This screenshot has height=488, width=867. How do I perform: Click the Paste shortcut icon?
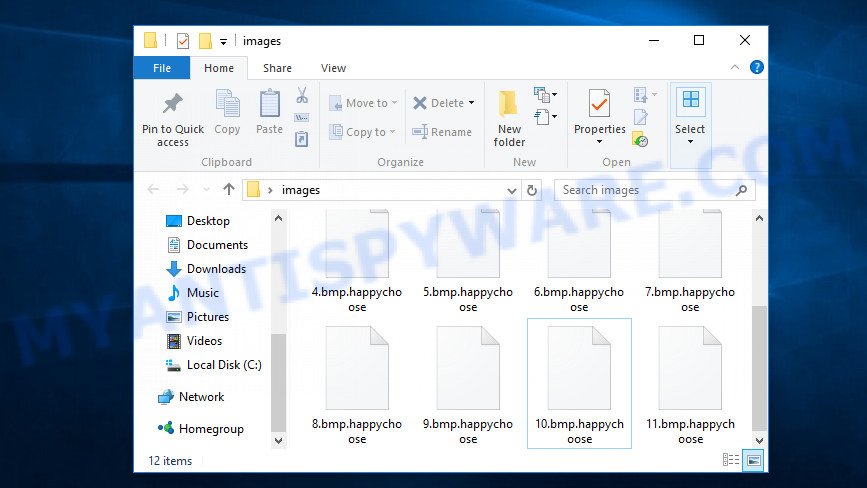301,139
